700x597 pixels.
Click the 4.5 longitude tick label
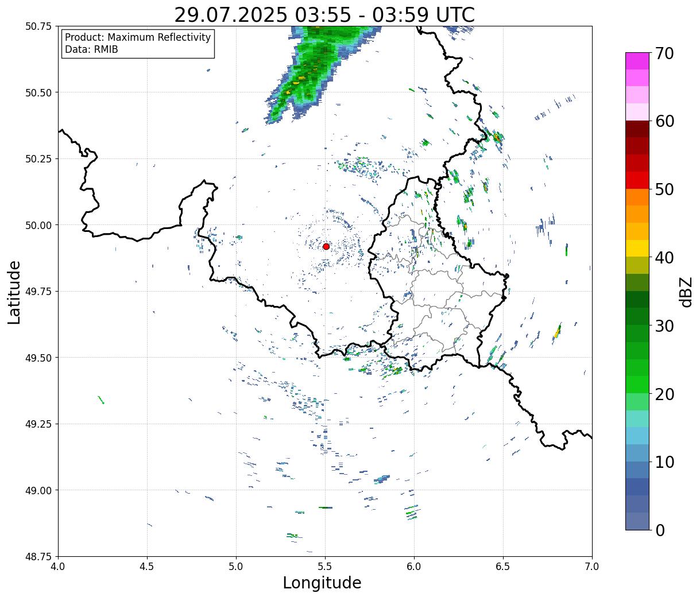tap(147, 566)
